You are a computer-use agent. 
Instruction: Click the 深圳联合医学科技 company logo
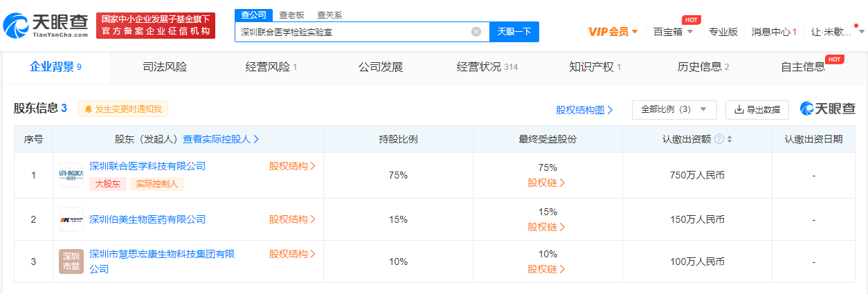pyautogui.click(x=71, y=175)
